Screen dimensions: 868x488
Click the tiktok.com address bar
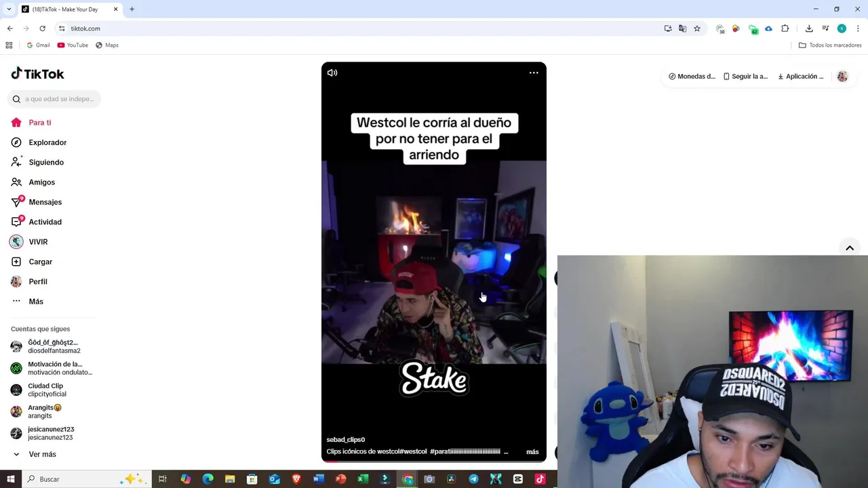click(x=359, y=28)
